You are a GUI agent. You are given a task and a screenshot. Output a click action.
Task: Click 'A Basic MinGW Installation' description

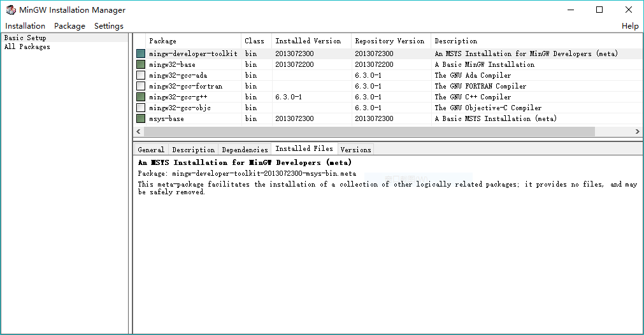[485, 64]
